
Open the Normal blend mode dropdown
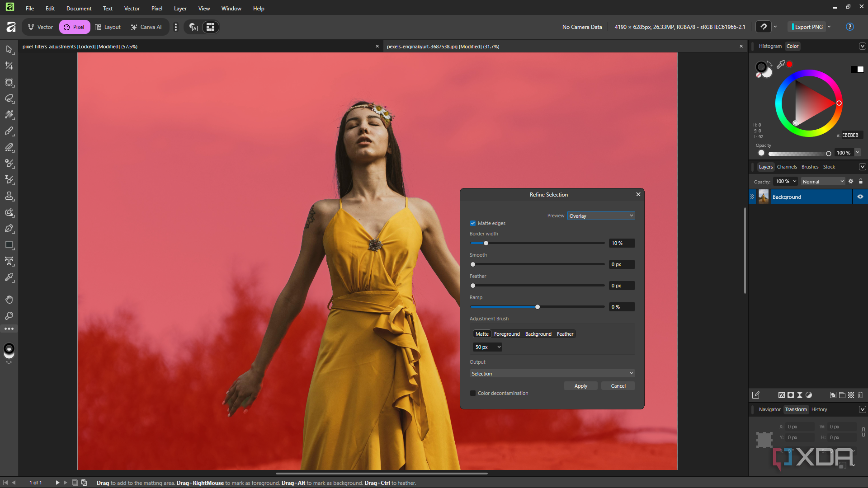coord(823,182)
